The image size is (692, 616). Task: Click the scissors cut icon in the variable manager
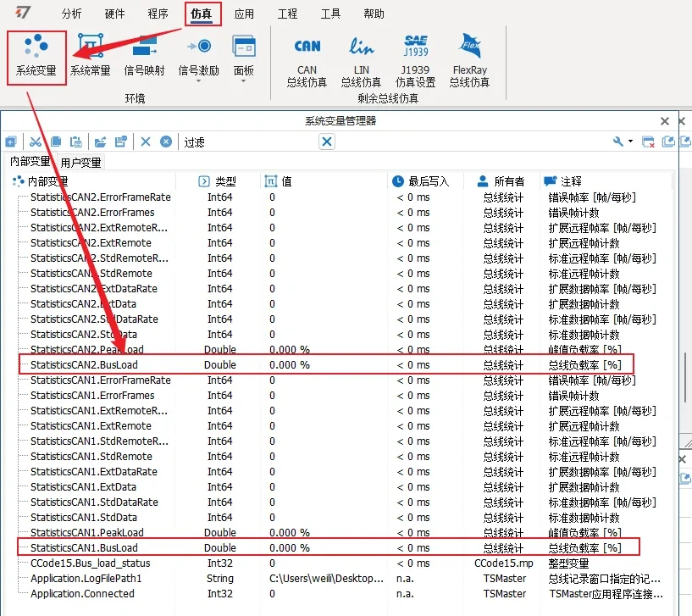coord(36,141)
